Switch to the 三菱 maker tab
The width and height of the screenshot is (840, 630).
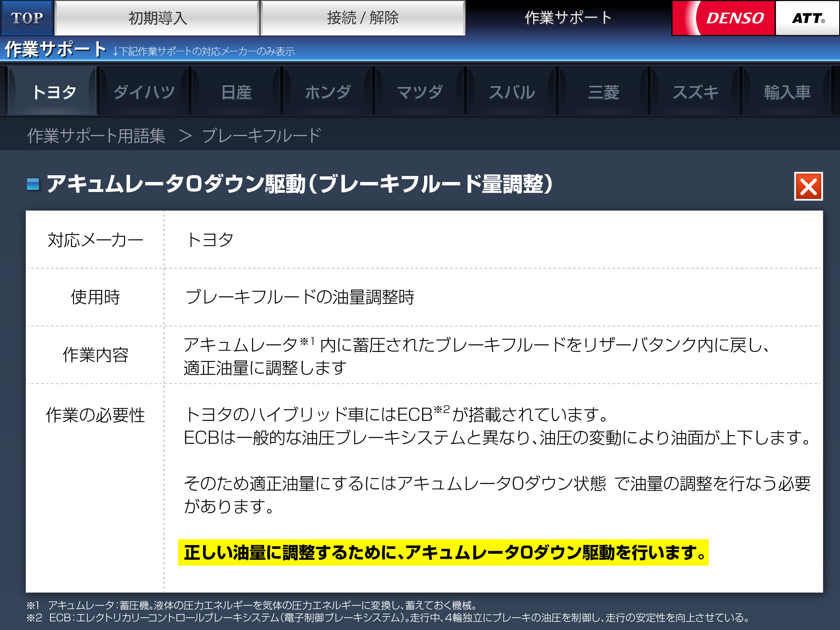[x=604, y=92]
